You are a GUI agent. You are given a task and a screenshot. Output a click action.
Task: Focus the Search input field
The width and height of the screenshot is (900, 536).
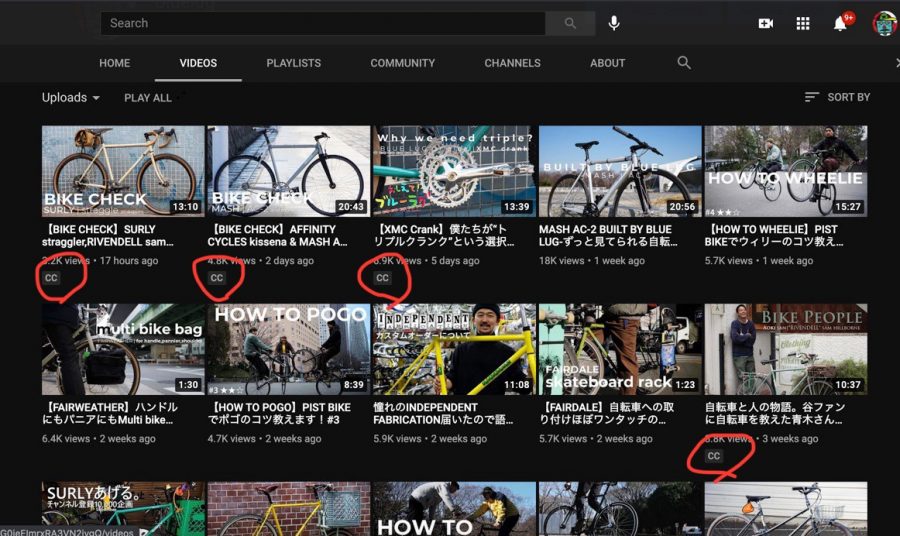(x=323, y=24)
